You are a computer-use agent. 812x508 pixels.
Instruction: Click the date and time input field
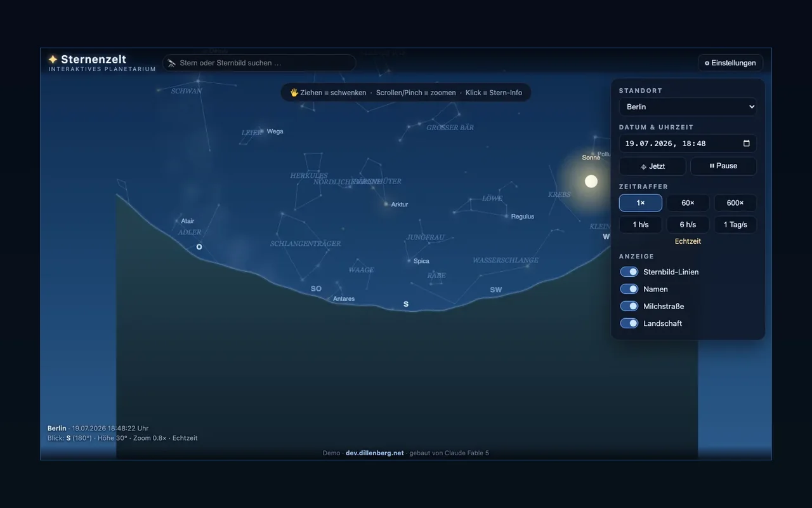coord(688,144)
